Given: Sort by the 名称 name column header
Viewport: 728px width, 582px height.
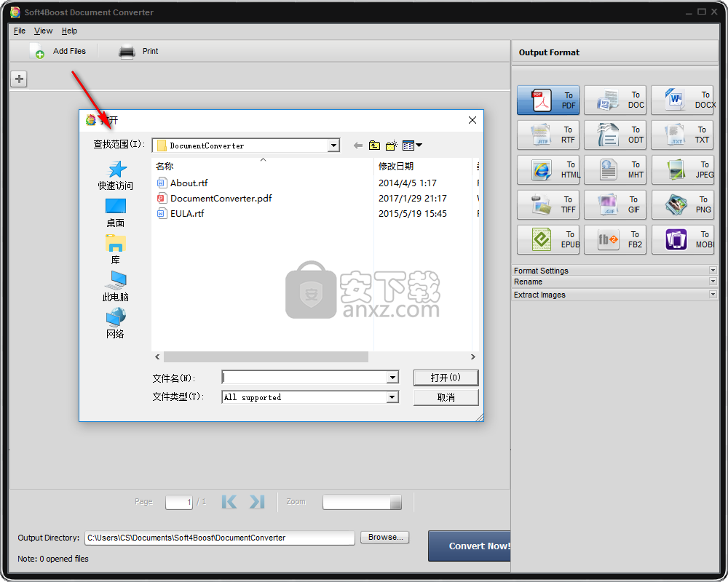Looking at the screenshot, I should (x=262, y=166).
